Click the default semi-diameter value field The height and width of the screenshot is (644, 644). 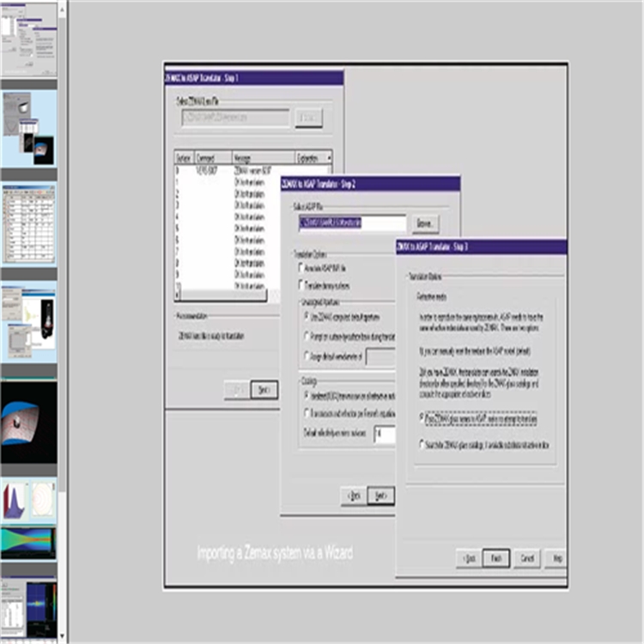[380, 356]
